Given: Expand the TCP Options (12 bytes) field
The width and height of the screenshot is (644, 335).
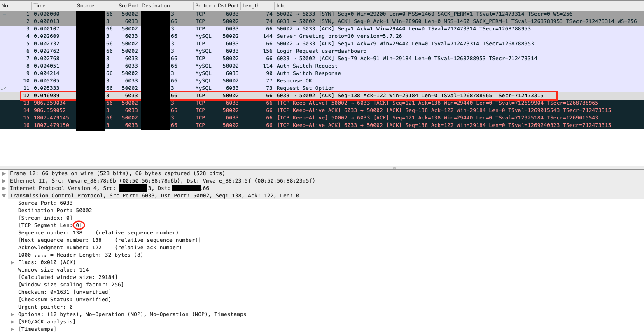Looking at the screenshot, I should tap(12, 314).
